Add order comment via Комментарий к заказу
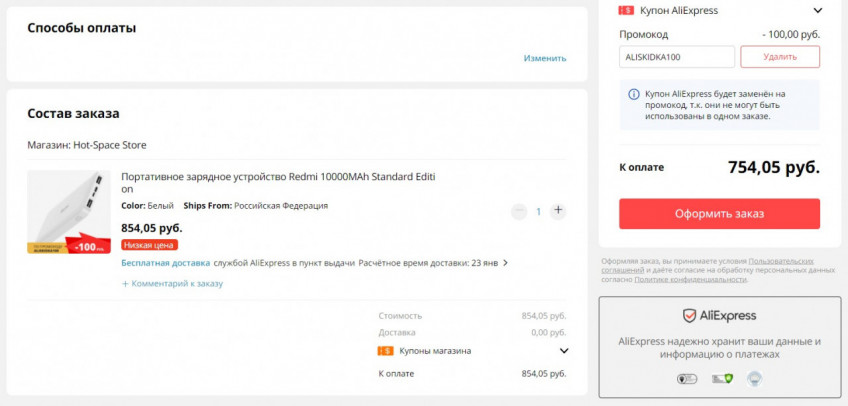The image size is (848, 406). click(172, 283)
